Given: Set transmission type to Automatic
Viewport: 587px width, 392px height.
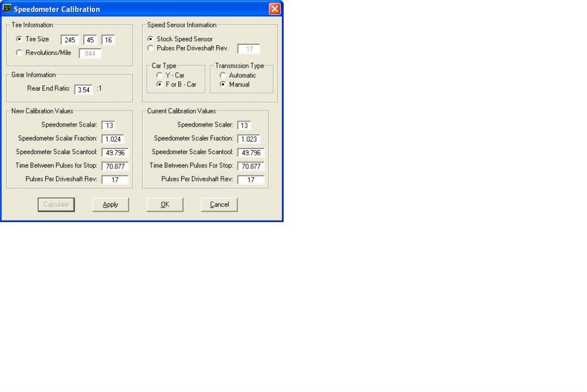Looking at the screenshot, I should pos(223,75).
